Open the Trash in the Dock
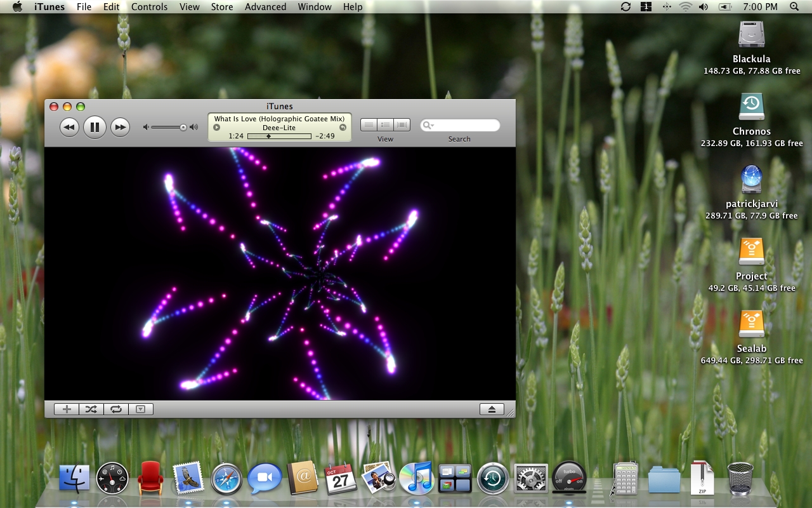 740,478
